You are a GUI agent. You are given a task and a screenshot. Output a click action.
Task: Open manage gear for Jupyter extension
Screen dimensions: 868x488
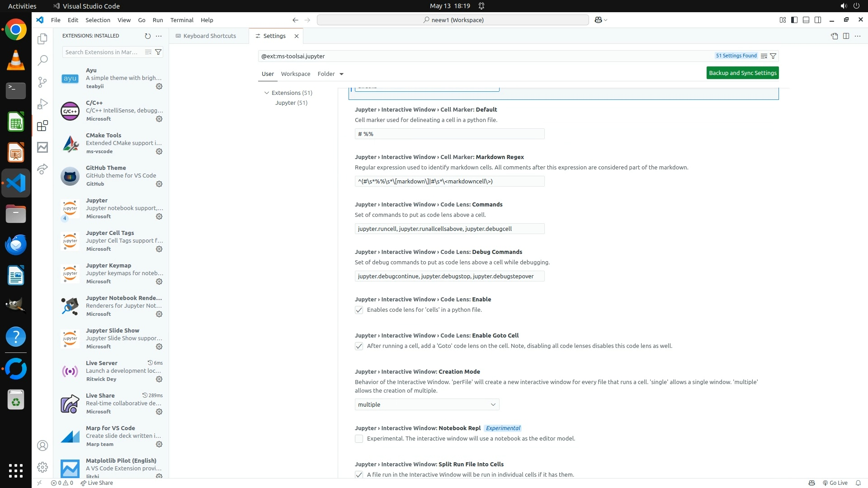point(159,216)
